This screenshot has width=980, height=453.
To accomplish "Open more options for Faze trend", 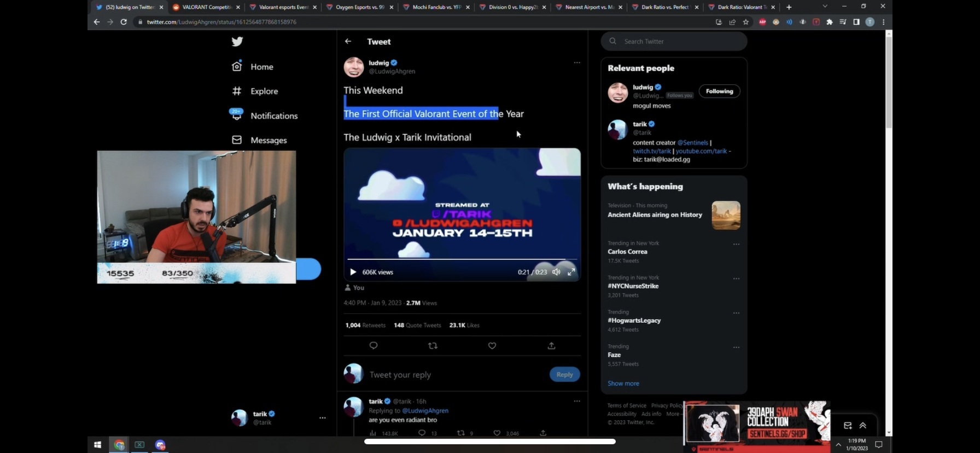I will click(x=736, y=347).
